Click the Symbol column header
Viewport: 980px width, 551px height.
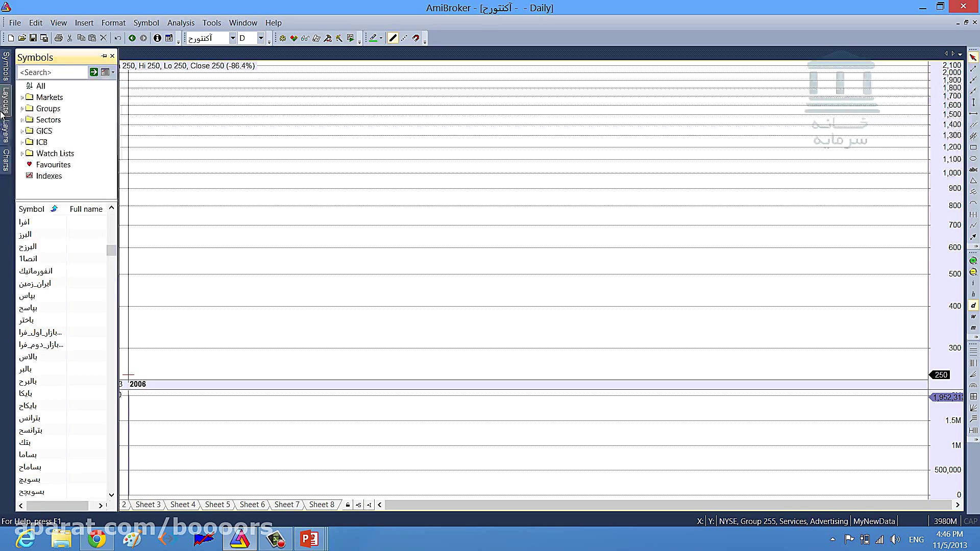(x=32, y=209)
